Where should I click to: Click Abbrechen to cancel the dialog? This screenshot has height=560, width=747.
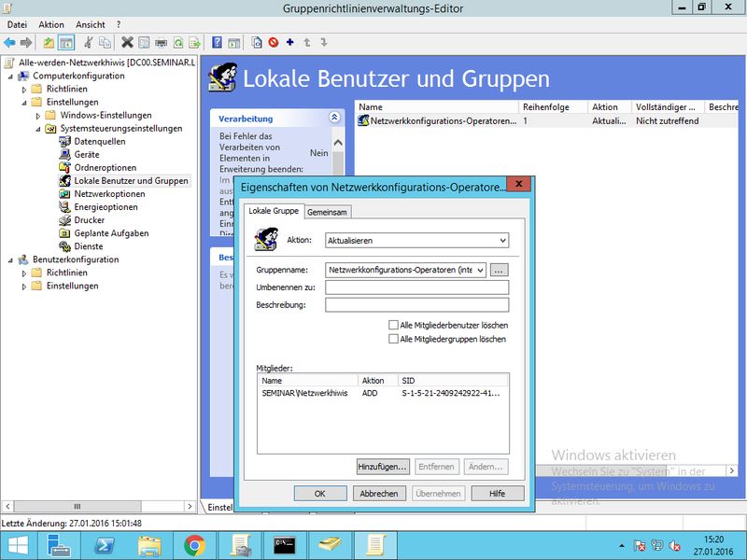point(379,493)
